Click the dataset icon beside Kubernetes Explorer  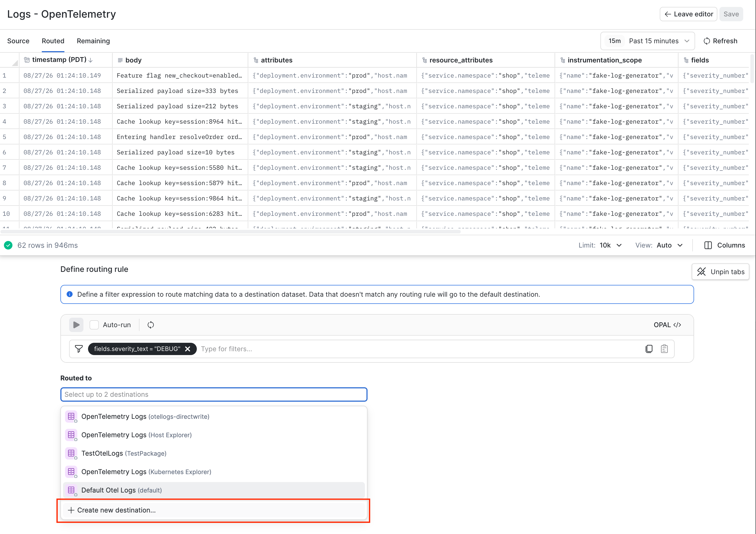coord(71,472)
